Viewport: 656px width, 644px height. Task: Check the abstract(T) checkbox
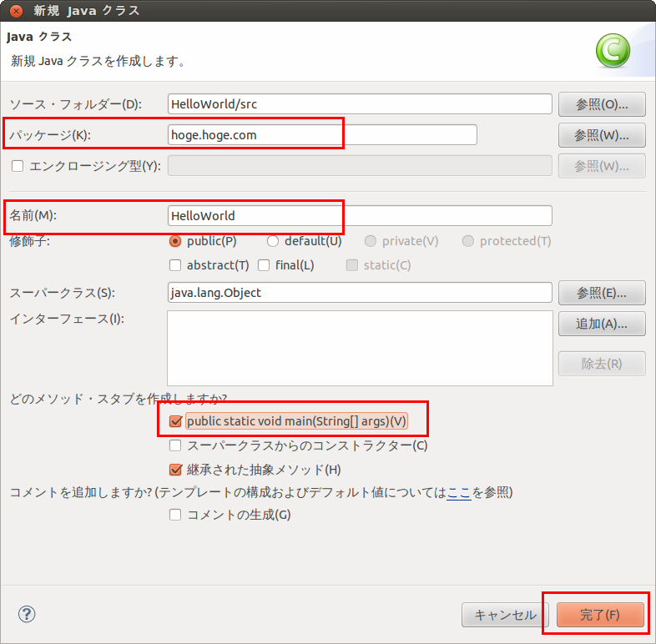[x=175, y=265]
